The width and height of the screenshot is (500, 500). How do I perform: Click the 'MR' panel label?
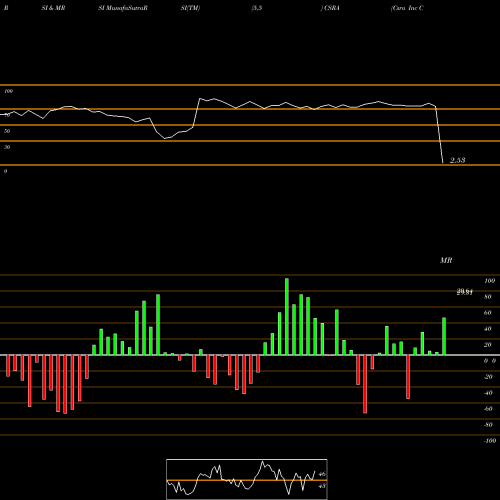click(446, 260)
